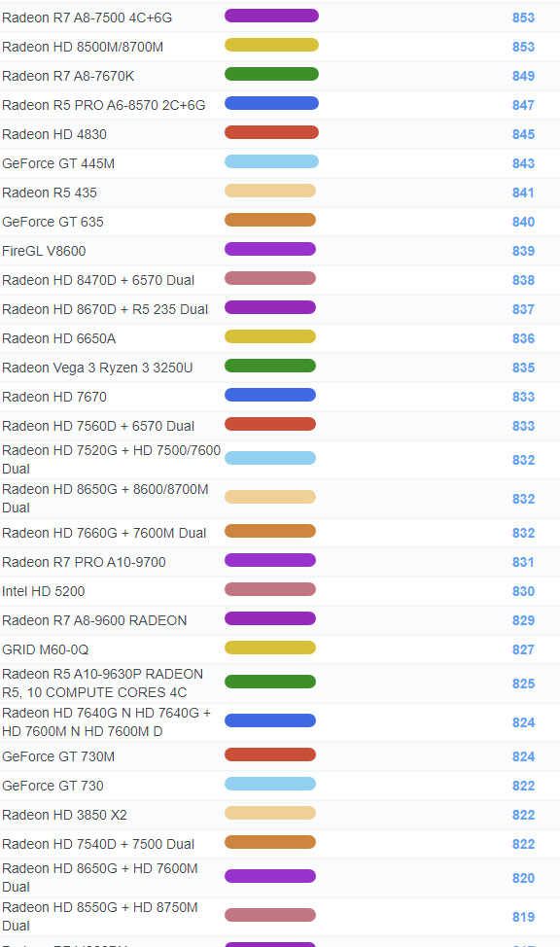Image resolution: width=560 pixels, height=947 pixels.
Task: Open Radeon HD 8650G + 8600/8700M Dual
Action: 105,498
